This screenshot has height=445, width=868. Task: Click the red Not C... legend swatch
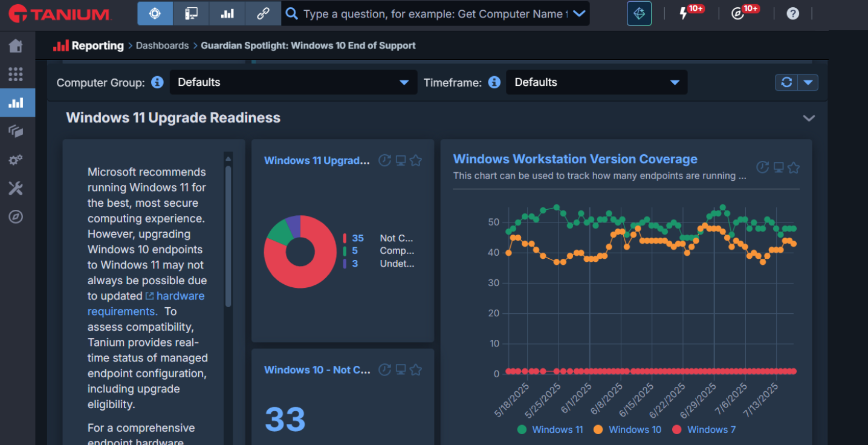345,238
